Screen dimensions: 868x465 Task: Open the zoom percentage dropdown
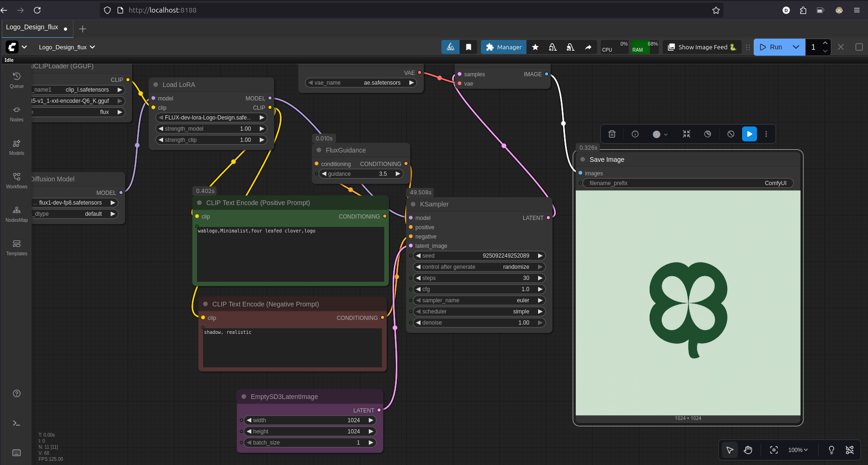point(798,450)
